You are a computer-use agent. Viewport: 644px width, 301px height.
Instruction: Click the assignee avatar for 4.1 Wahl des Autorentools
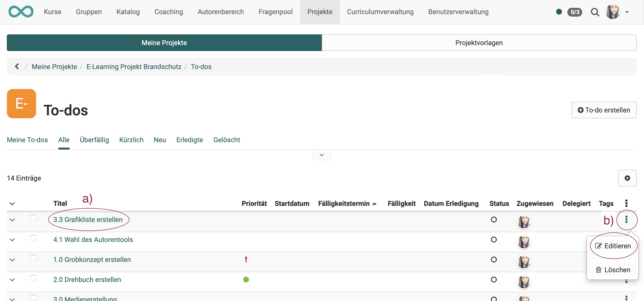[x=524, y=241]
